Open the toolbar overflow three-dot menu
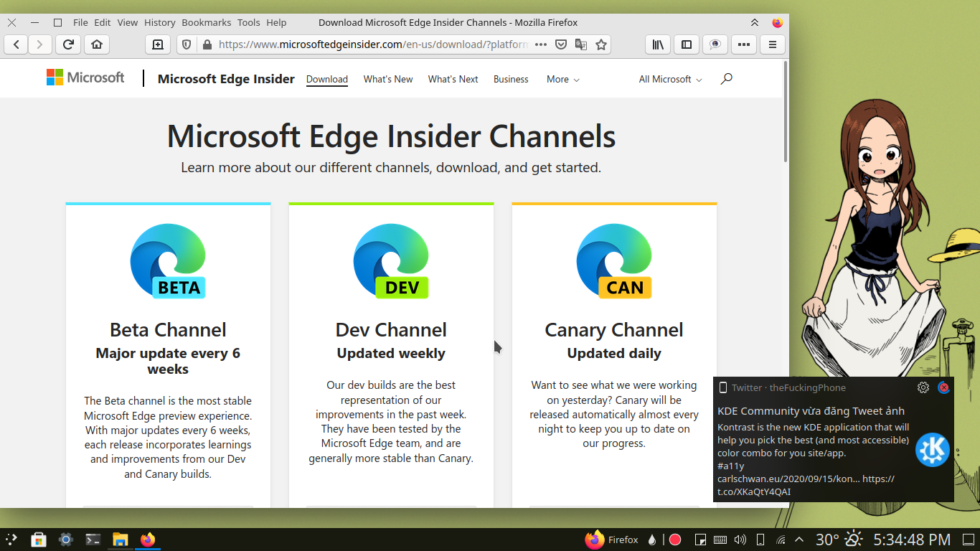This screenshot has width=980, height=551. (x=743, y=44)
